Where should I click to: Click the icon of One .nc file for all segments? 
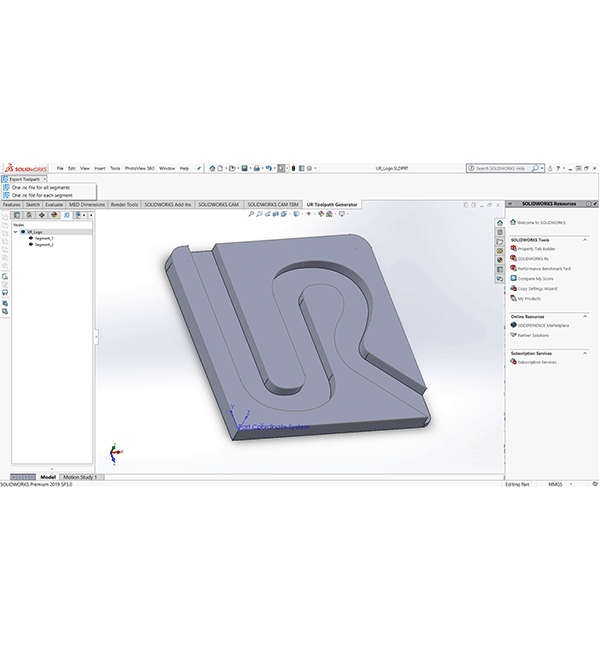[6, 187]
